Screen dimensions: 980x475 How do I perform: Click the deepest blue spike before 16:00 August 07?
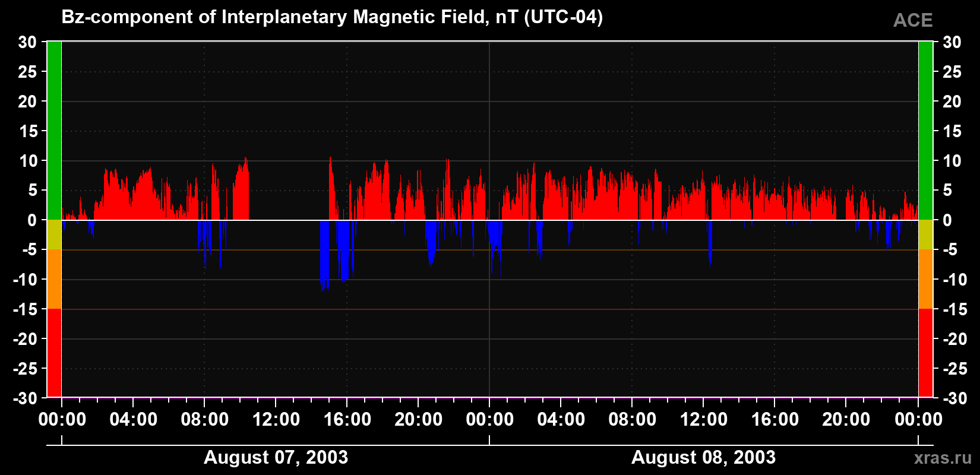click(x=324, y=255)
